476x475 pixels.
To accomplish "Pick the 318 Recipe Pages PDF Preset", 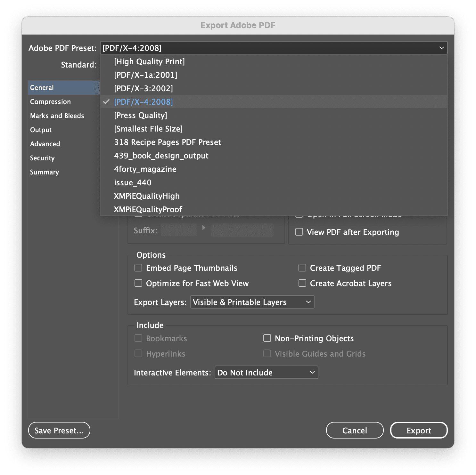I will [x=274, y=142].
